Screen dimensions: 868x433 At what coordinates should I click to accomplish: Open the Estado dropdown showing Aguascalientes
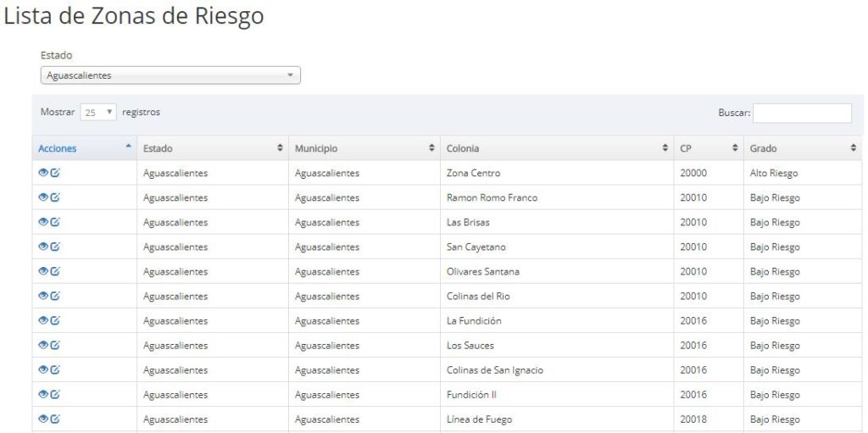tap(170, 75)
